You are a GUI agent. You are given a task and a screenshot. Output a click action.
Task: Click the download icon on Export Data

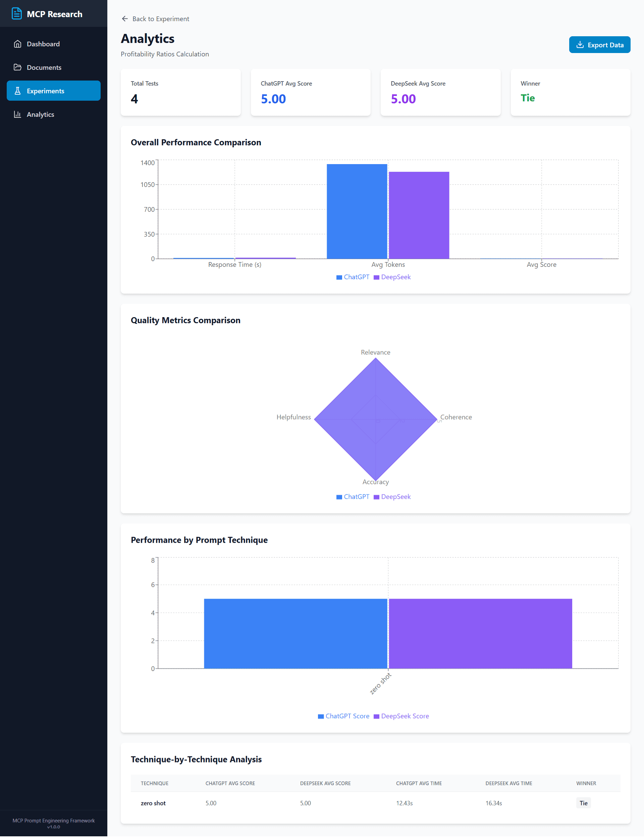(580, 45)
